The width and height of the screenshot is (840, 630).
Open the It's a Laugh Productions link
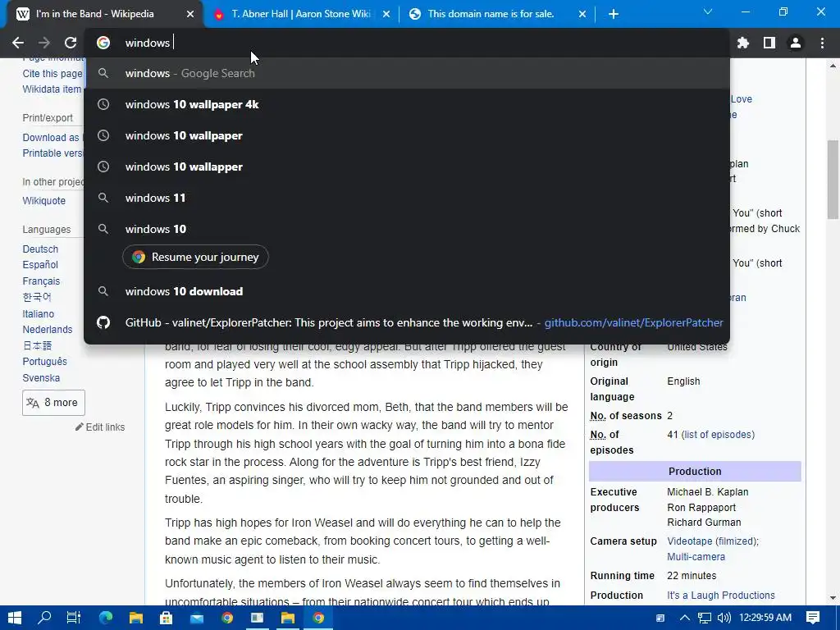click(x=720, y=596)
